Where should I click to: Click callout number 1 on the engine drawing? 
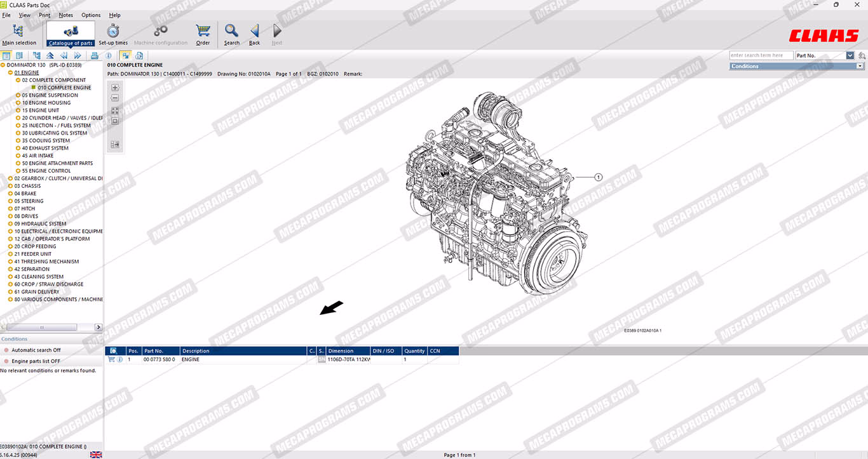(598, 178)
